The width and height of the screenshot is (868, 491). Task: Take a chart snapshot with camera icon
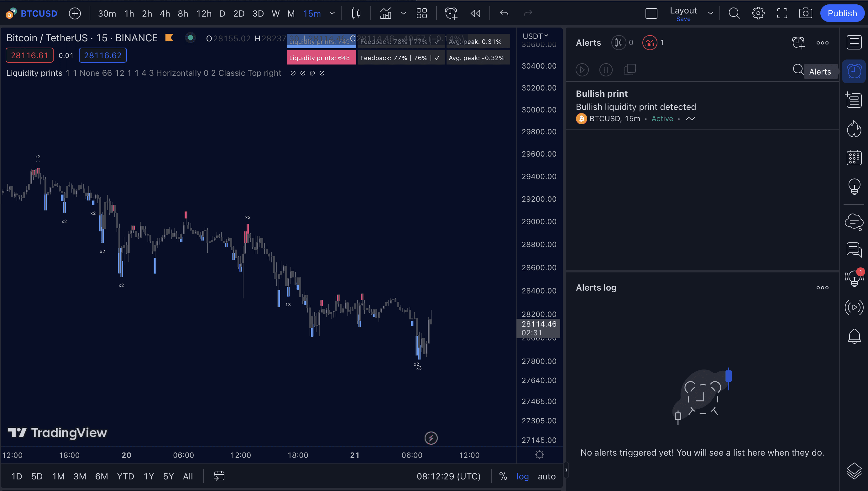805,13
